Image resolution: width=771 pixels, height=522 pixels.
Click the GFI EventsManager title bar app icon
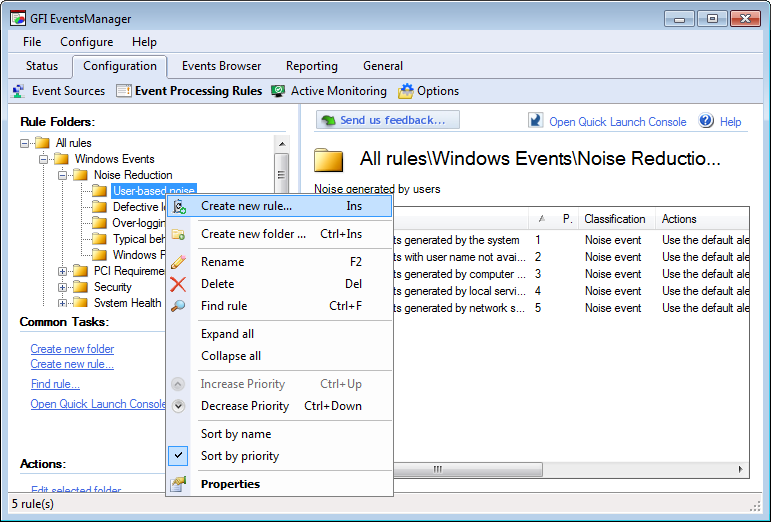click(18, 19)
